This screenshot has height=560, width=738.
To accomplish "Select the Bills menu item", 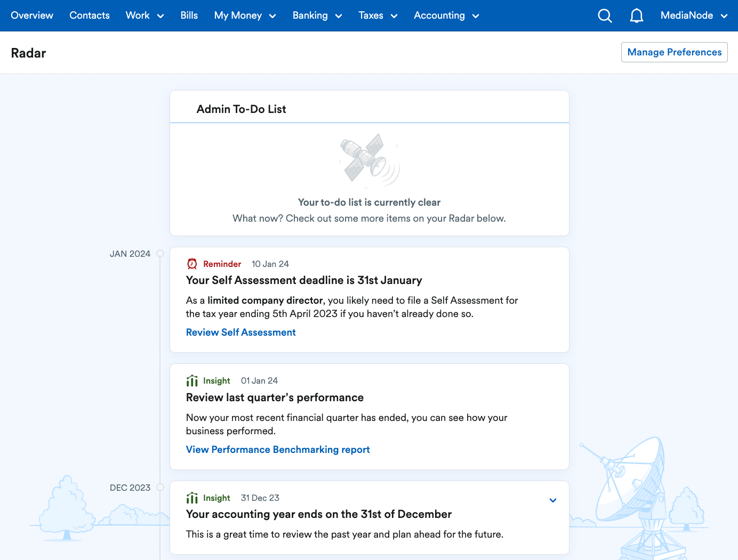I will [189, 15].
